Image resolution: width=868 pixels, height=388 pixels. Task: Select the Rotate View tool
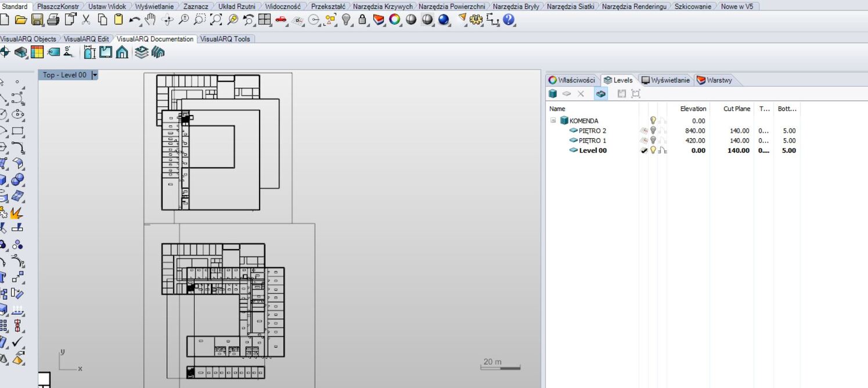pyautogui.click(x=167, y=20)
